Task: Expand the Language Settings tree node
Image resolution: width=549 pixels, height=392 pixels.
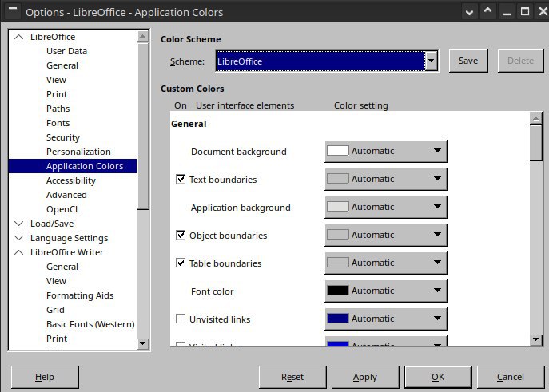Action: [x=19, y=238]
